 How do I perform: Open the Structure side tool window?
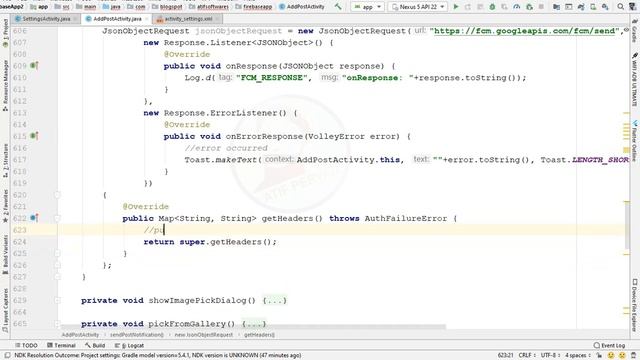[5, 160]
